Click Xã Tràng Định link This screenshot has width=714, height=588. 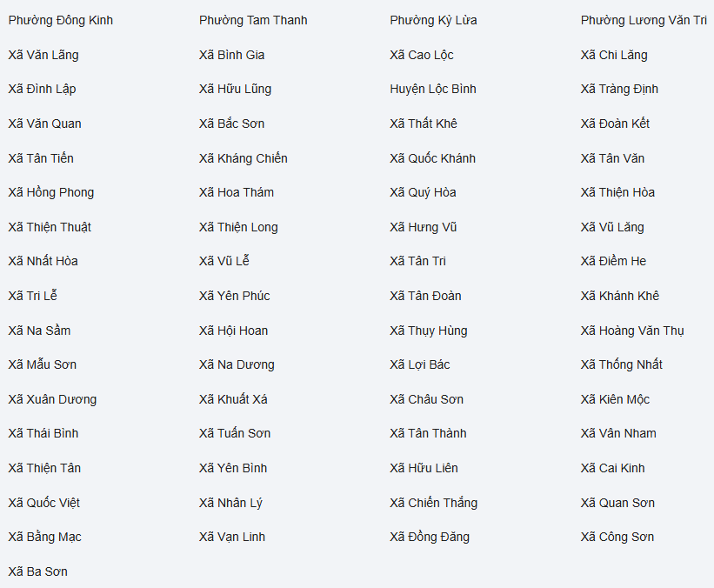tap(619, 89)
